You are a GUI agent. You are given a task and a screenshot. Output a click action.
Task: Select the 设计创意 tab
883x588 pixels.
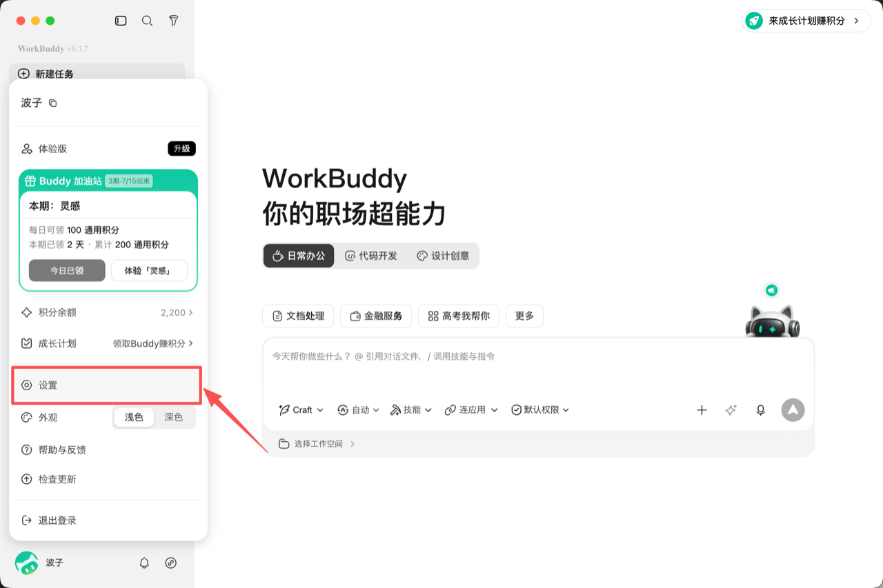443,256
